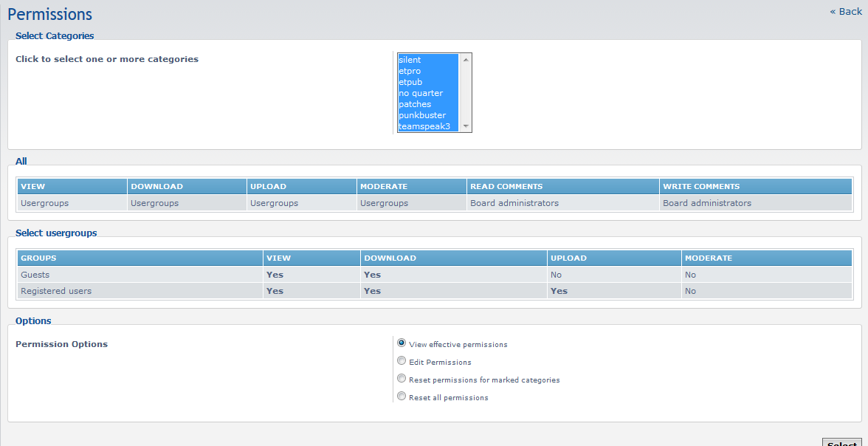The height and width of the screenshot is (446, 868).
Task: Select the "no quarter" category in the list
Action: (419, 93)
